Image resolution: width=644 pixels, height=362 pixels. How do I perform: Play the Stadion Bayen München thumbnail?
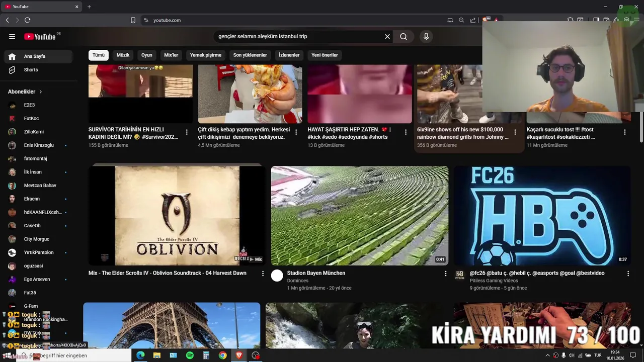pyautogui.click(x=360, y=216)
